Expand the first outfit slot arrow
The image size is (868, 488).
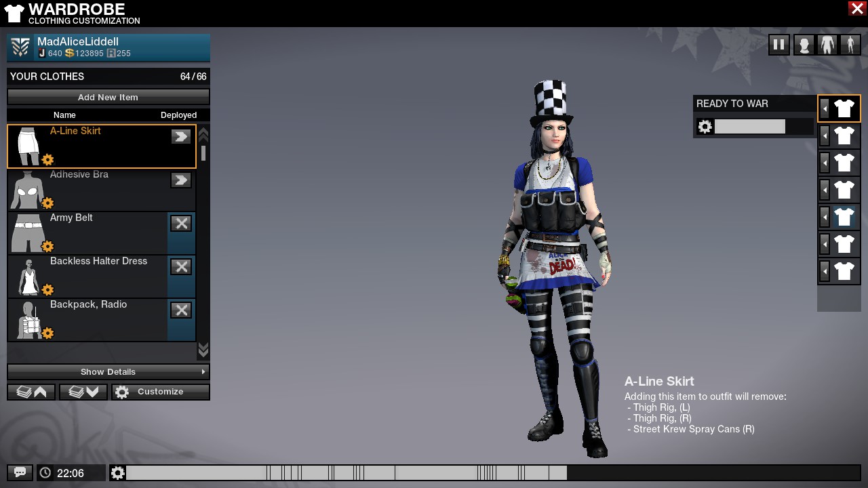coord(825,108)
